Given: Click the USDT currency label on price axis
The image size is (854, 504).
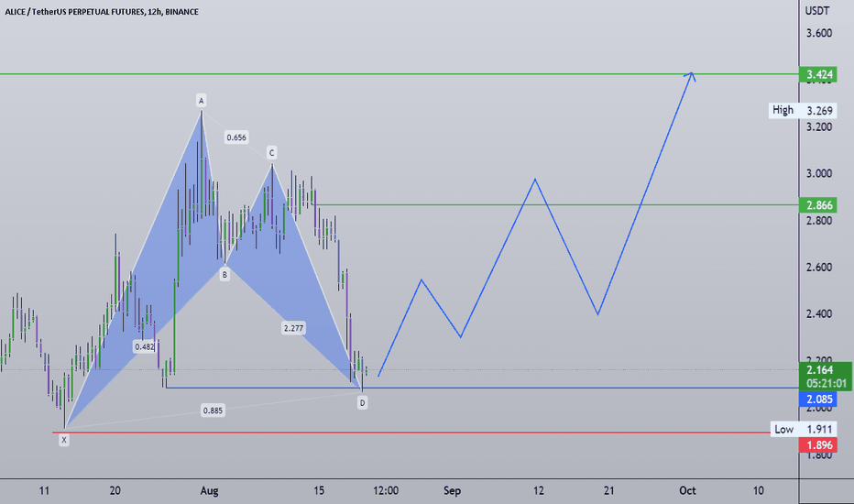Looking at the screenshot, I should pos(817,11).
